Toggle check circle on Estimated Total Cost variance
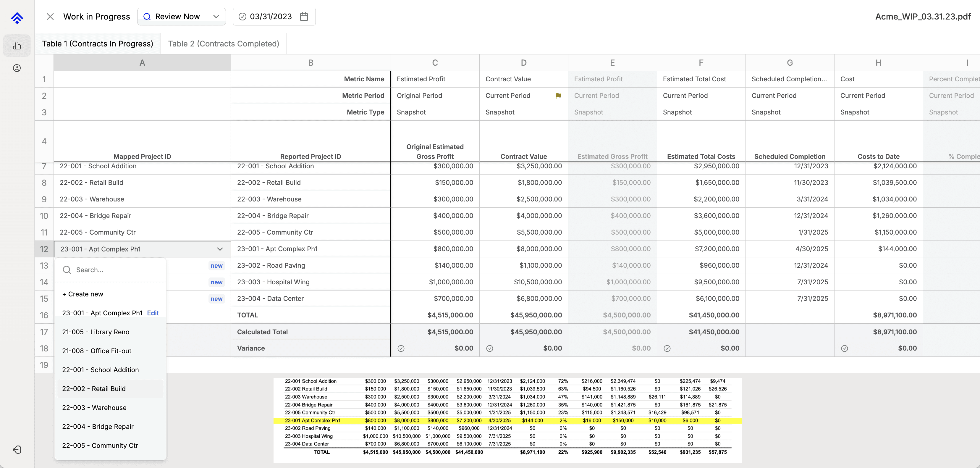The image size is (980, 468). point(667,348)
